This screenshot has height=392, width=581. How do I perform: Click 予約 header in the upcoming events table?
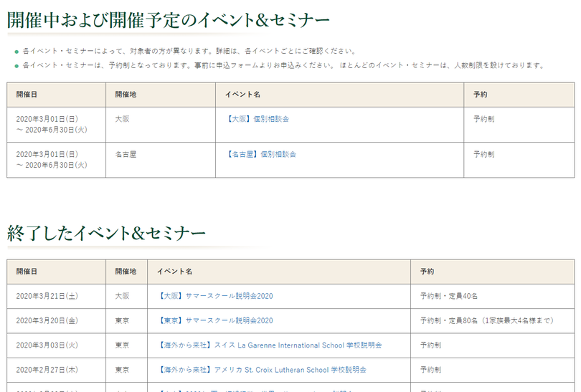(x=480, y=95)
